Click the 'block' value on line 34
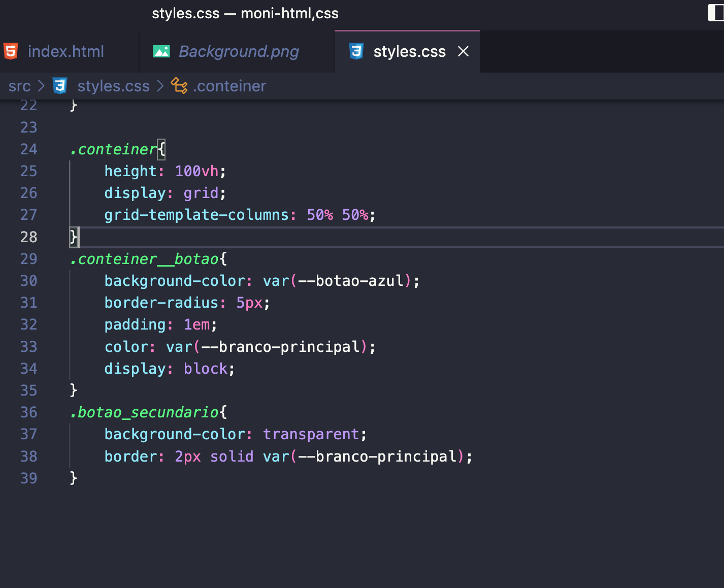This screenshot has width=724, height=588. 206,369
